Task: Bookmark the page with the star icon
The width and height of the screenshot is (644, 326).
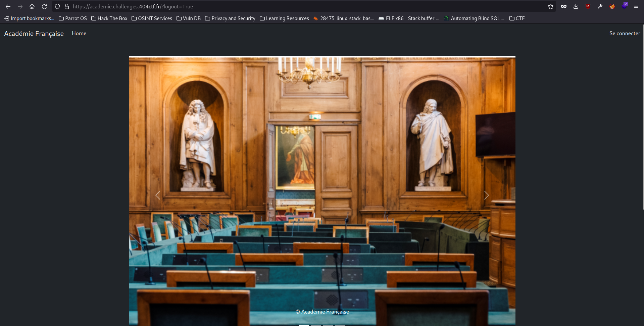Action: (551, 6)
